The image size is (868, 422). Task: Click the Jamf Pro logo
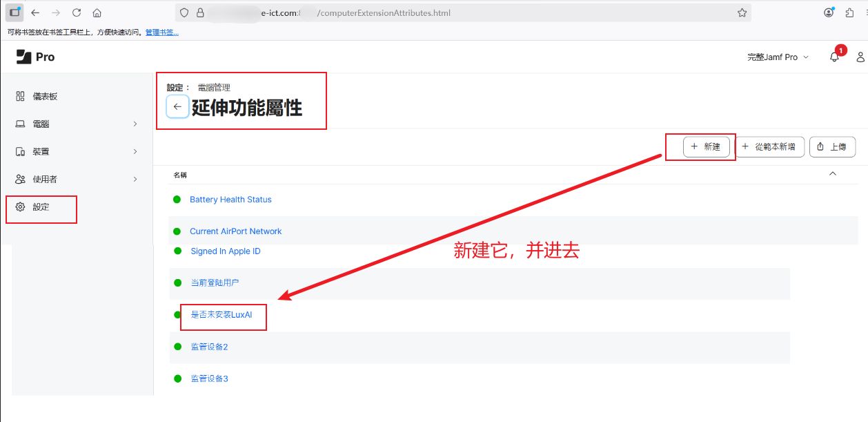[x=35, y=57]
